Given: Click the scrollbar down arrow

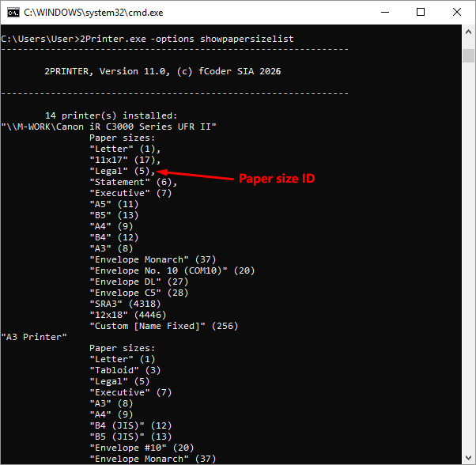Looking at the screenshot, I should (x=468, y=458).
